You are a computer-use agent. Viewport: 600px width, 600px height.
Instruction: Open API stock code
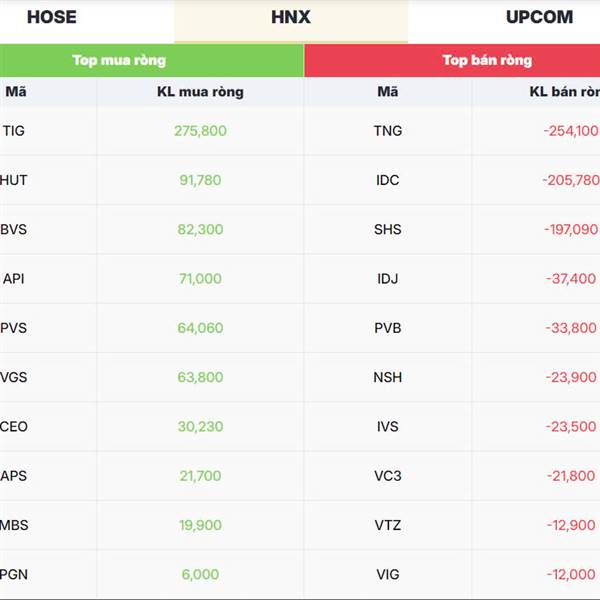click(x=14, y=279)
